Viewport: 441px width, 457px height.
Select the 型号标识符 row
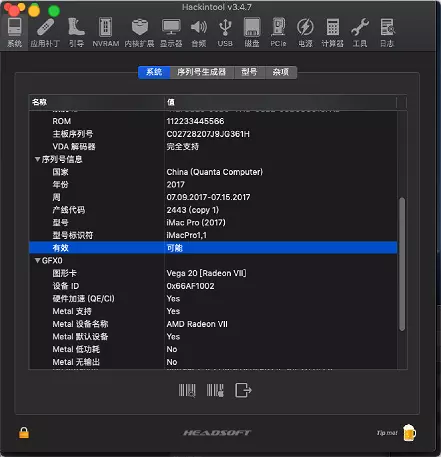point(213,235)
